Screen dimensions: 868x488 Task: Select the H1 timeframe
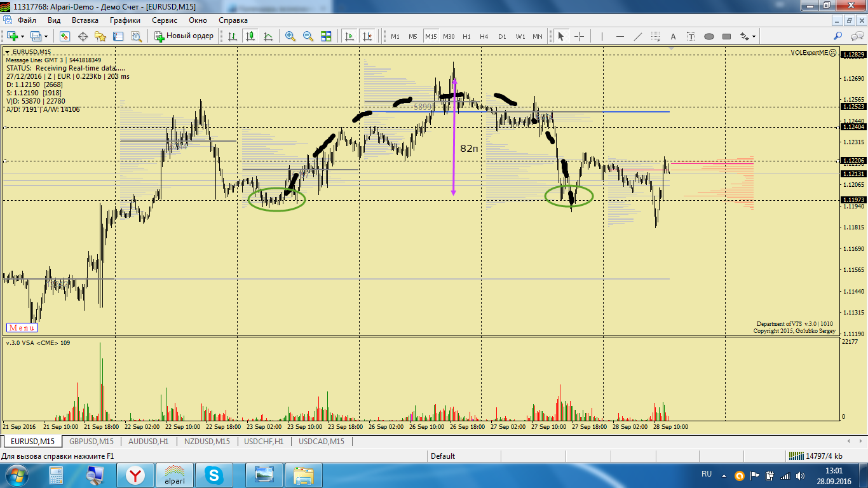[467, 36]
